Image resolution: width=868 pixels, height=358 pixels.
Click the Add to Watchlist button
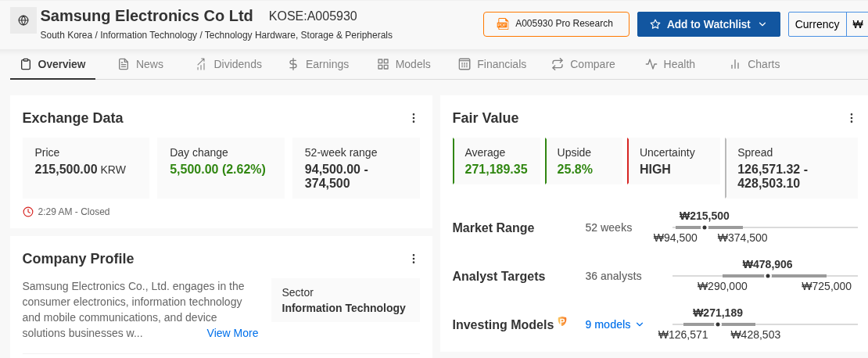(708, 24)
